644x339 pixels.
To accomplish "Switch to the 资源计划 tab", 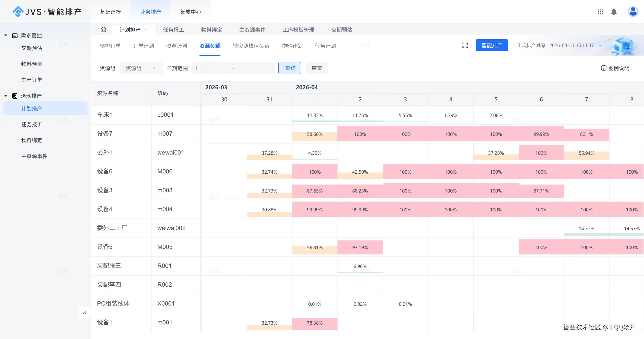I will pyautogui.click(x=176, y=46).
